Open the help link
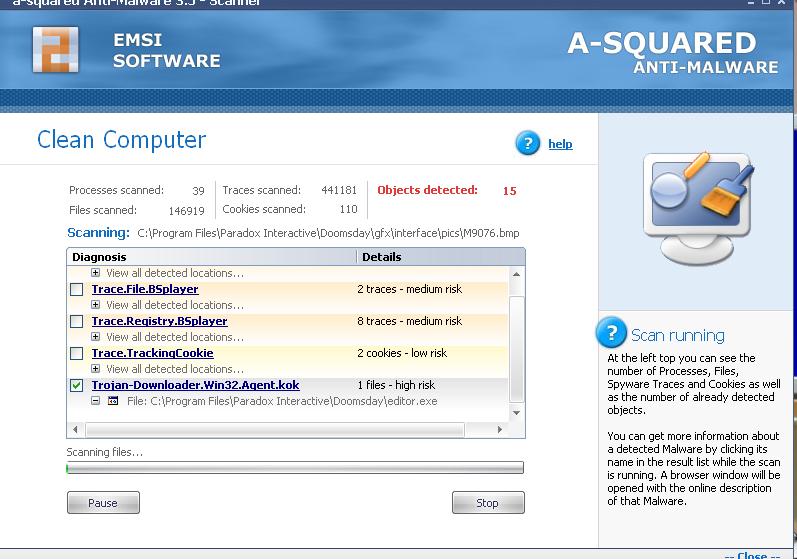This screenshot has width=797, height=559. pos(560,144)
